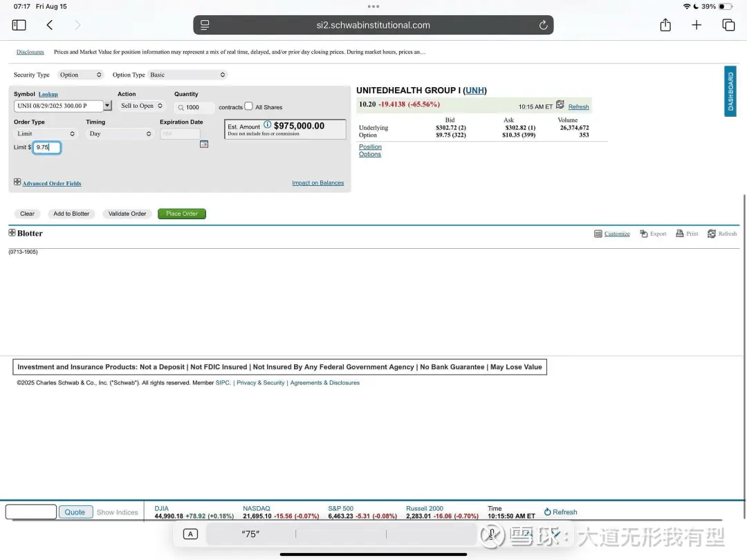Open the Safari sidebar panel icon

click(19, 25)
